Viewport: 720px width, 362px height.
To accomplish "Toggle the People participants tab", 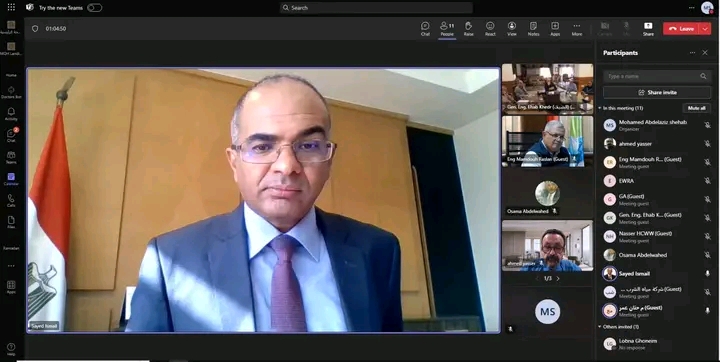I will (447, 28).
